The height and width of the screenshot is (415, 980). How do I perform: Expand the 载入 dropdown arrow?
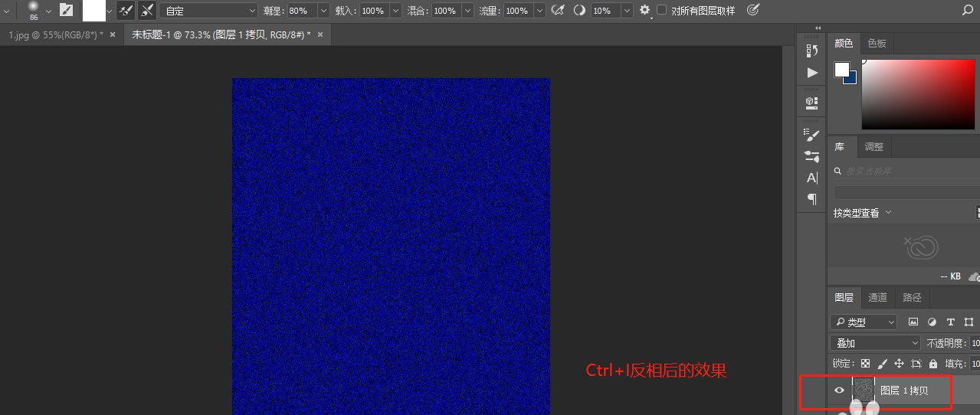[x=396, y=11]
